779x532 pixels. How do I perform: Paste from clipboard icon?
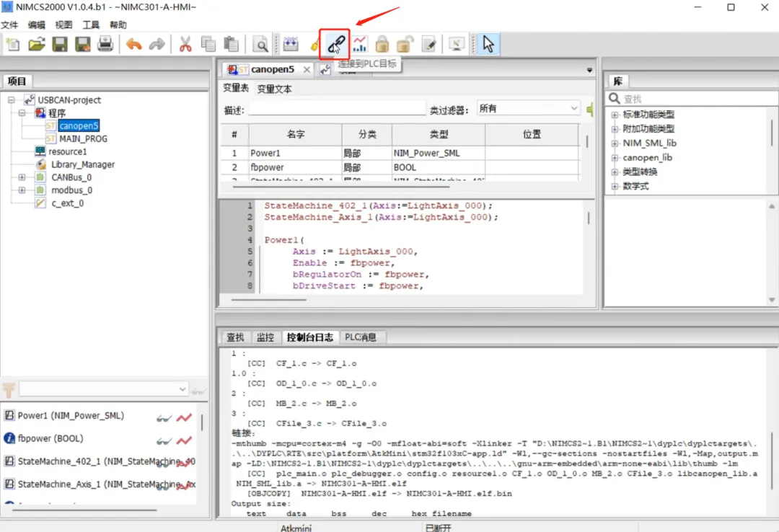pos(231,44)
